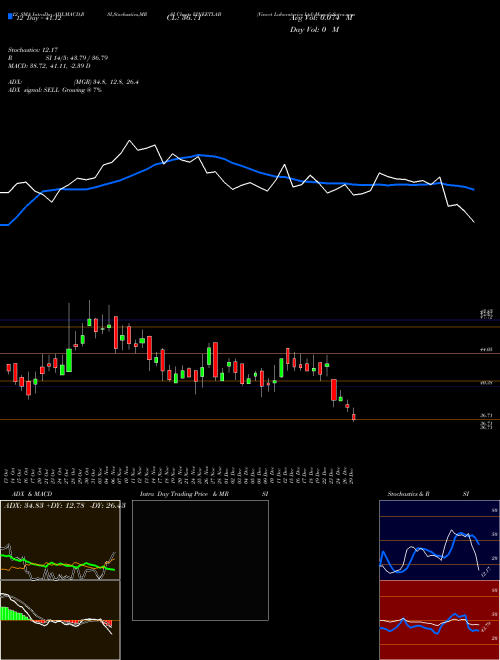Viewport: 500px width, 660px height.
Task: Click the 'Stochastics: 12.17' reading
Action: (x=32, y=50)
